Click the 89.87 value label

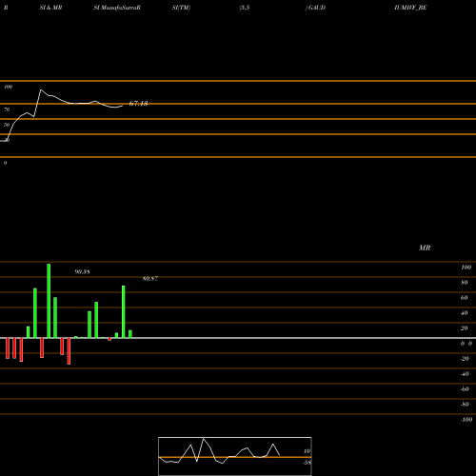click(x=150, y=279)
